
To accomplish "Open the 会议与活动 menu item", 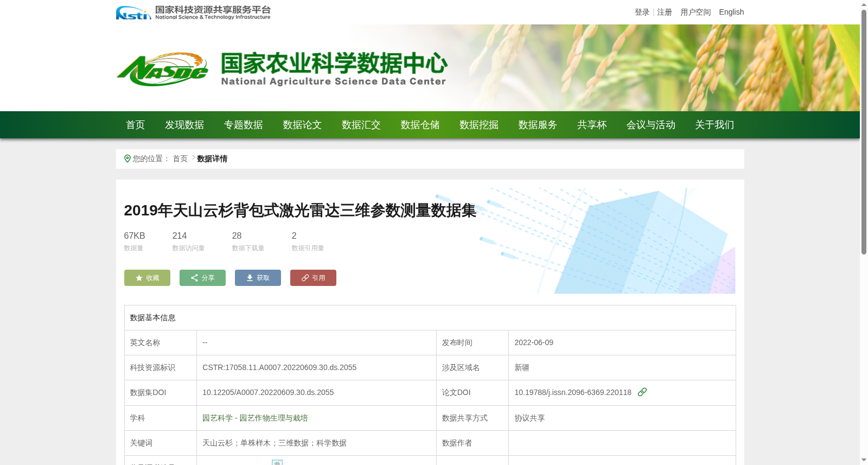I will click(x=651, y=125).
